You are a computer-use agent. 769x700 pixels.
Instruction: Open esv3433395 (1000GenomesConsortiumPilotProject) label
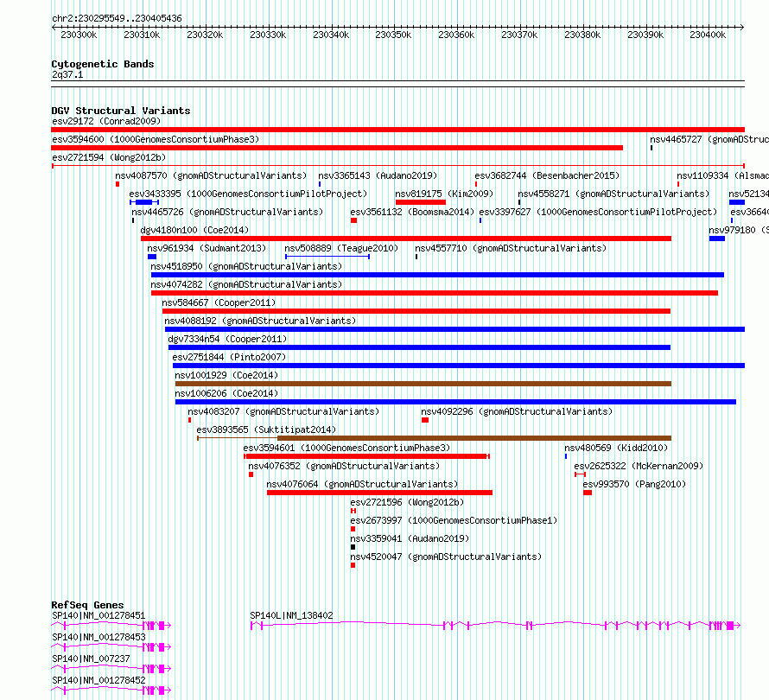click(248, 194)
